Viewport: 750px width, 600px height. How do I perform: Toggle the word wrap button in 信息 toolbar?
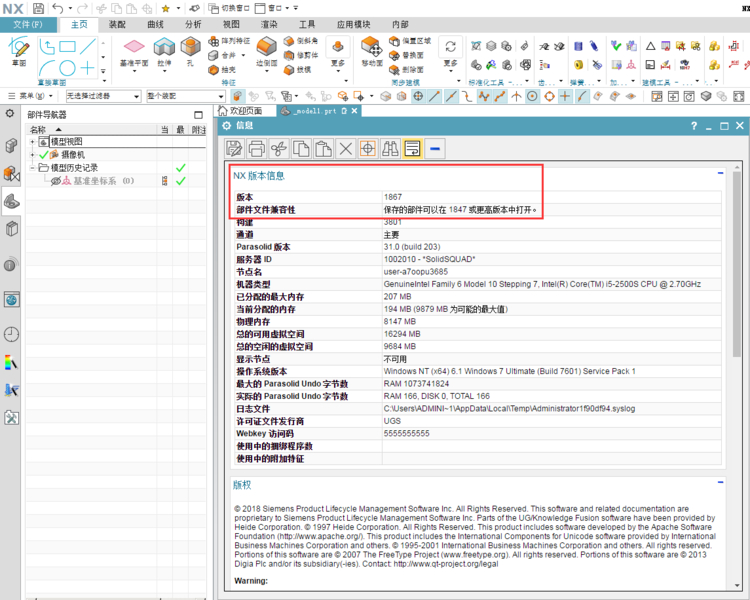click(x=413, y=149)
